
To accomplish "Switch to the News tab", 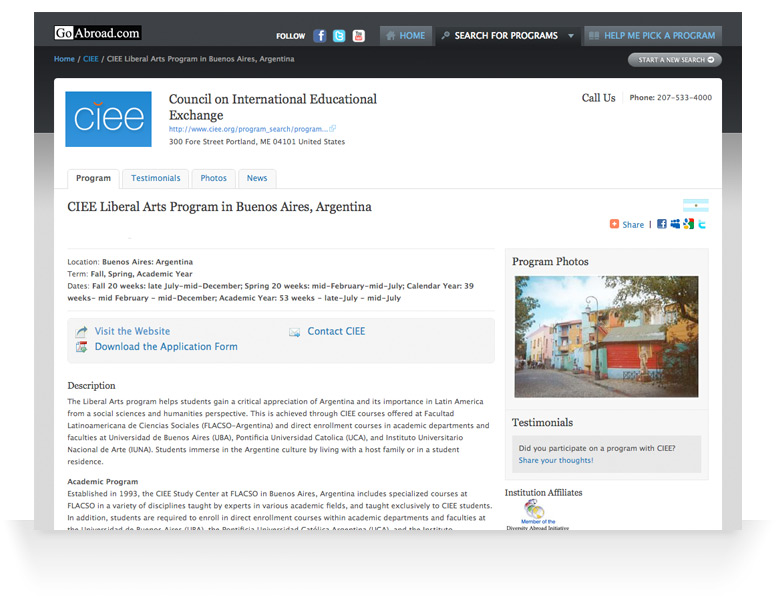I will (x=257, y=178).
